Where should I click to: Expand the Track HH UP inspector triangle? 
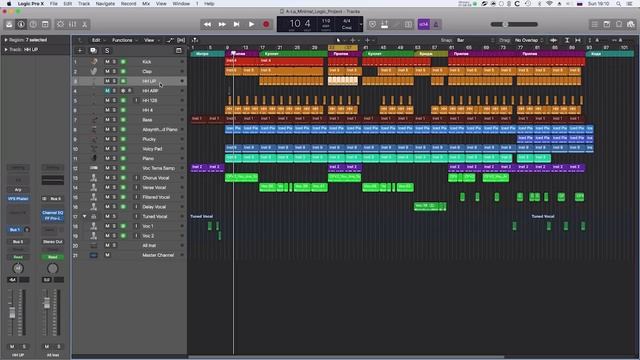6,50
